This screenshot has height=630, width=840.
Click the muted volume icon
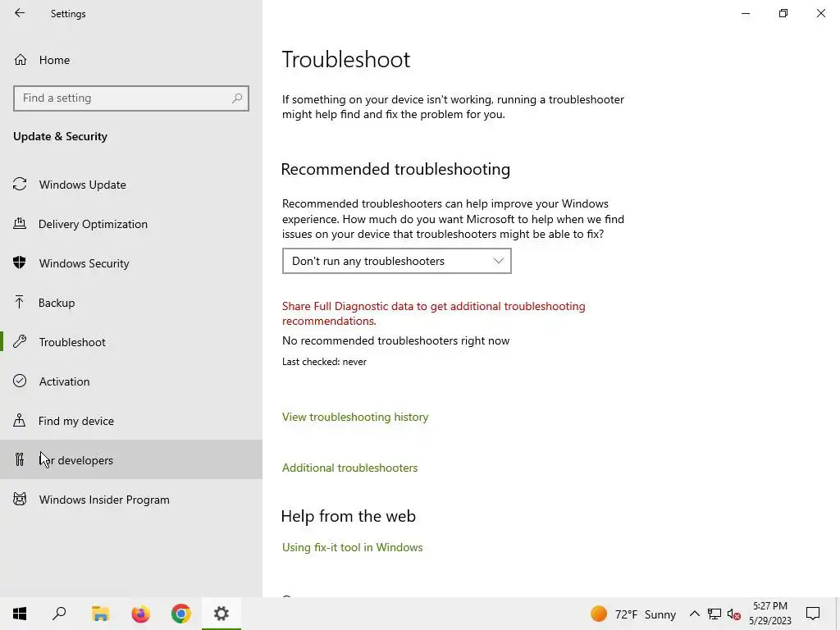coord(734,614)
